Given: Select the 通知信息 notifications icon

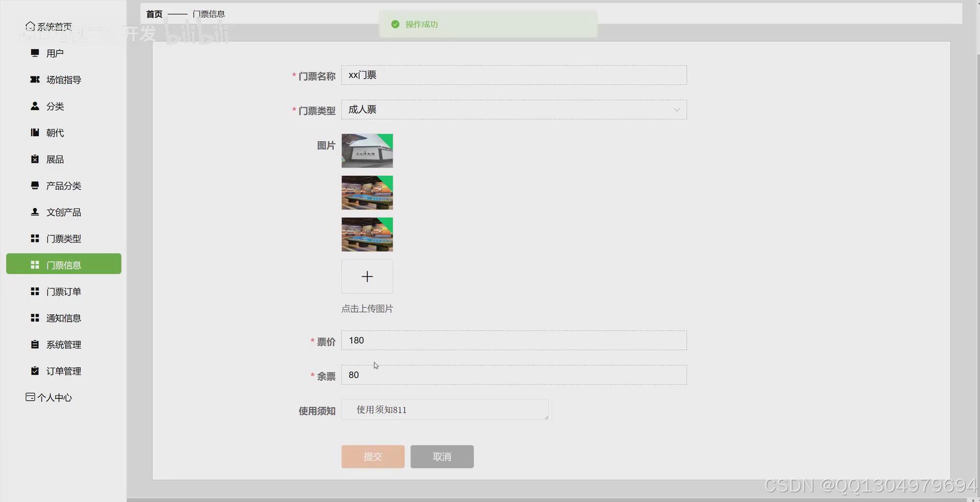Looking at the screenshot, I should point(64,318).
